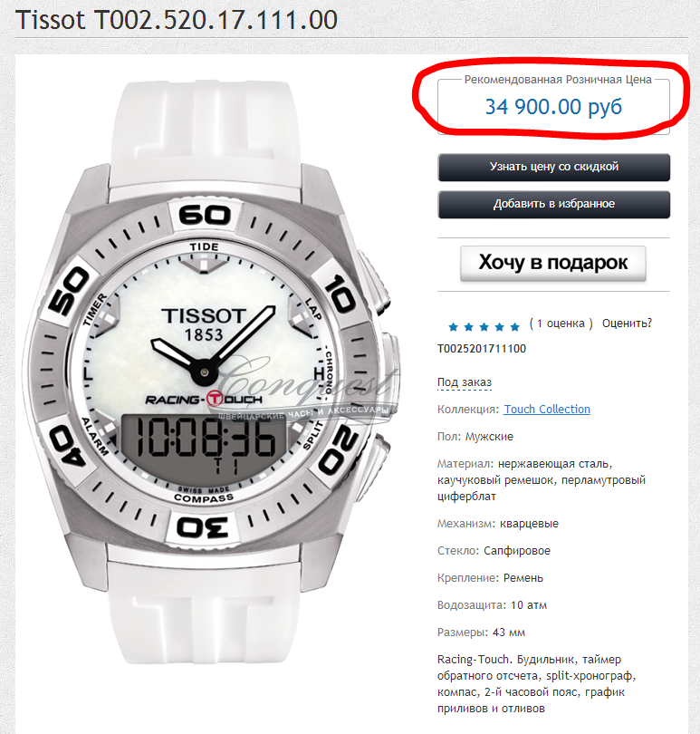The height and width of the screenshot is (734, 700).
Task: Click the 'Оценить?' rating link
Action: 627,324
